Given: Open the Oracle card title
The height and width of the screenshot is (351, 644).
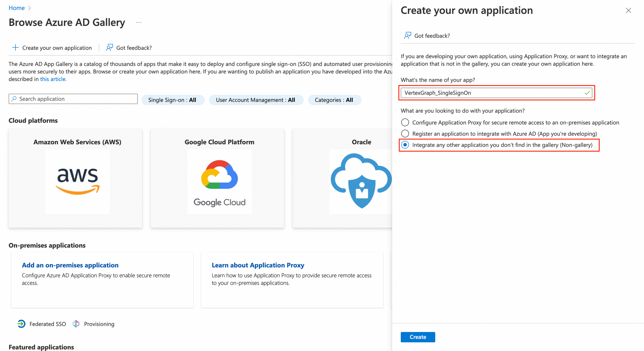Looking at the screenshot, I should [x=361, y=142].
